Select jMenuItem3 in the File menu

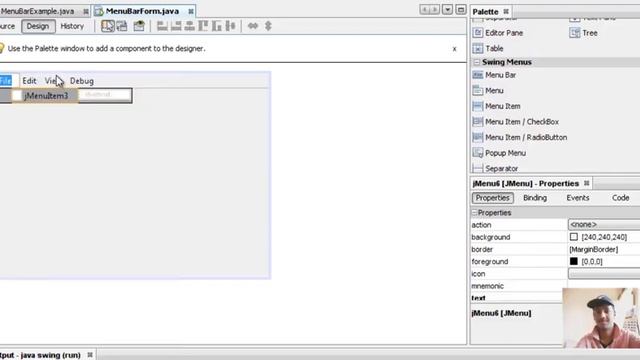(45, 96)
